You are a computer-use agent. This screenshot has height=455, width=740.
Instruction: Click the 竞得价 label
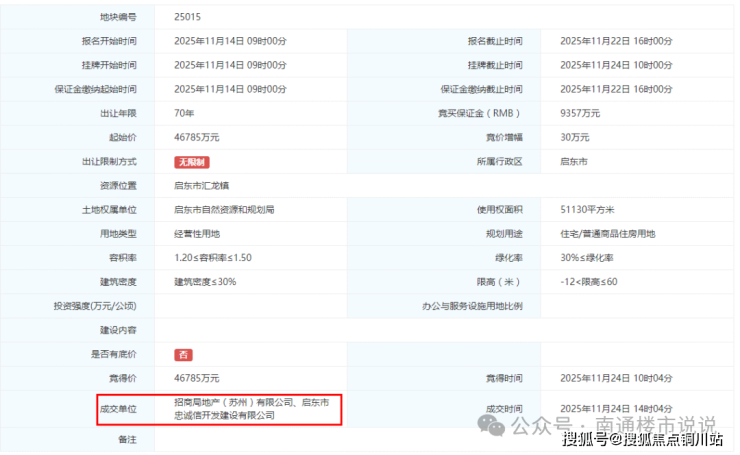[123, 378]
